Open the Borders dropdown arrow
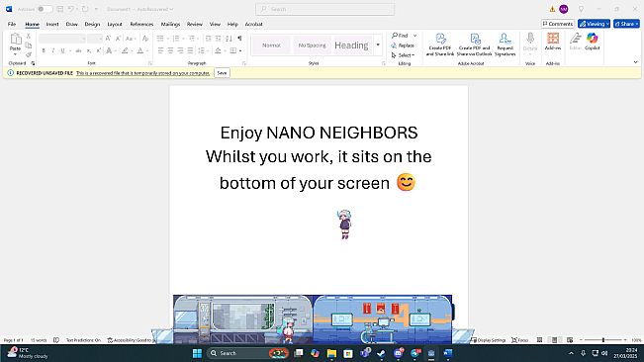 click(240, 50)
